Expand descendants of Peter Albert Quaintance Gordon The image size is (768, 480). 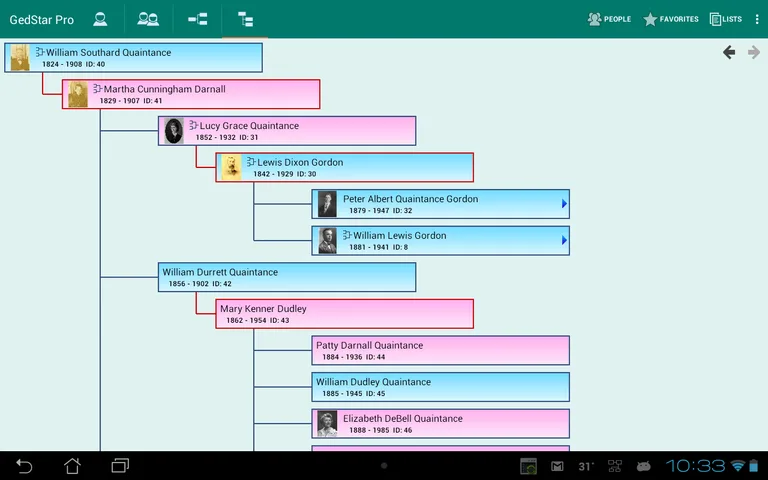[564, 204]
